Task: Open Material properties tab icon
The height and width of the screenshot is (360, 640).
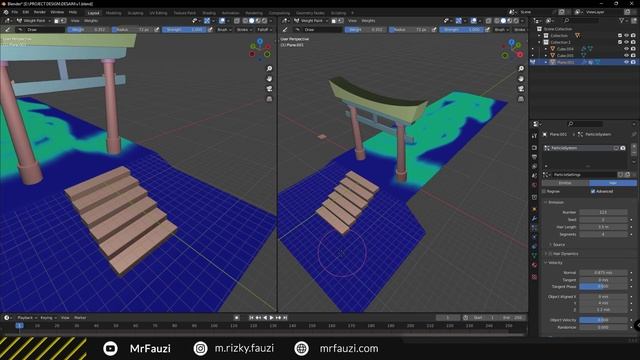Action: coord(534,265)
